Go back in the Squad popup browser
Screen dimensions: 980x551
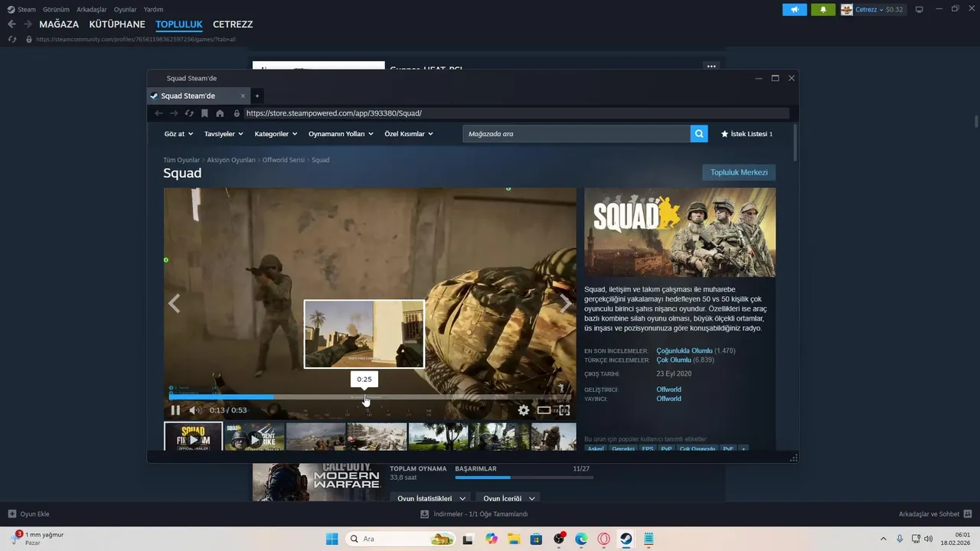click(x=158, y=113)
